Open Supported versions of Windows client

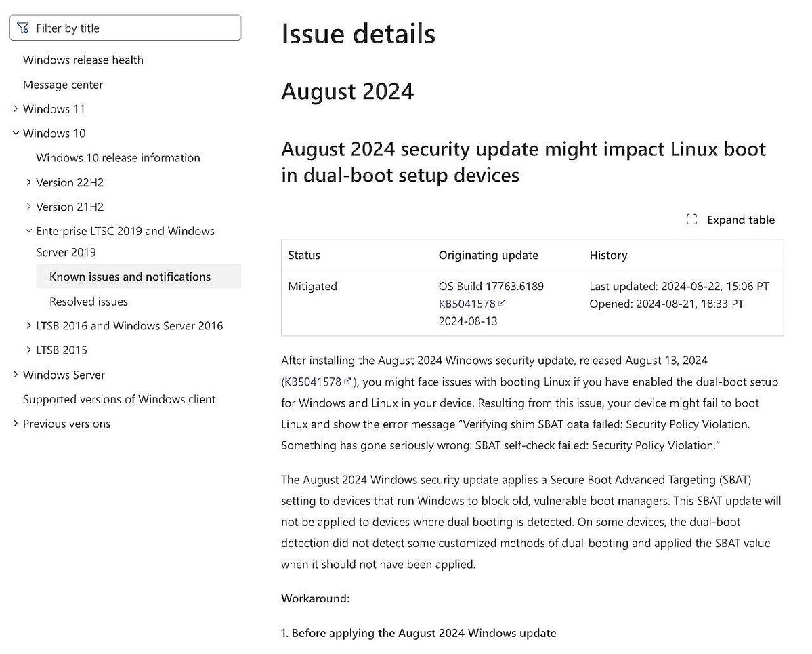pyautogui.click(x=119, y=399)
